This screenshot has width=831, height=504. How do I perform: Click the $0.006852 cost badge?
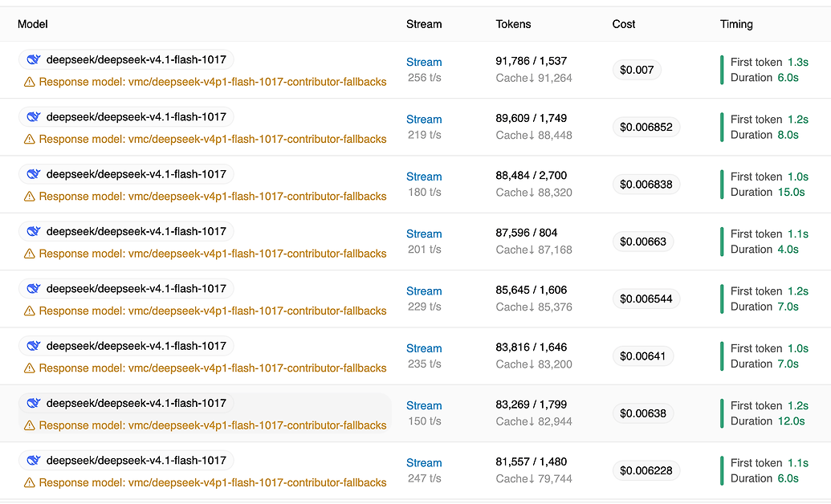pyautogui.click(x=646, y=127)
